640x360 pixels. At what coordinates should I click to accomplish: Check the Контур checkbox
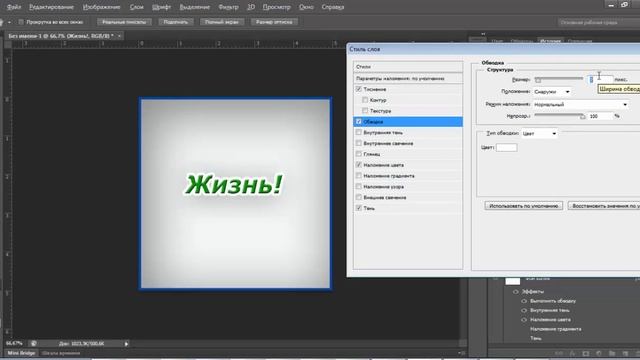pos(365,100)
